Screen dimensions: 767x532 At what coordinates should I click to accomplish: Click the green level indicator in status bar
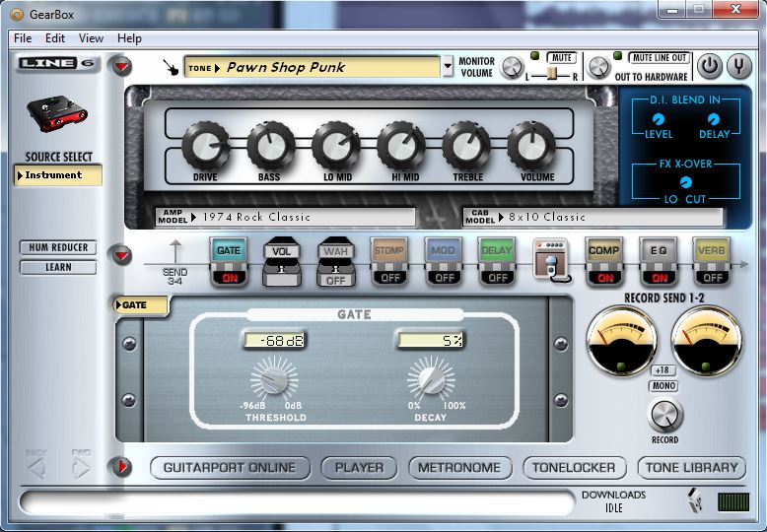(x=733, y=502)
